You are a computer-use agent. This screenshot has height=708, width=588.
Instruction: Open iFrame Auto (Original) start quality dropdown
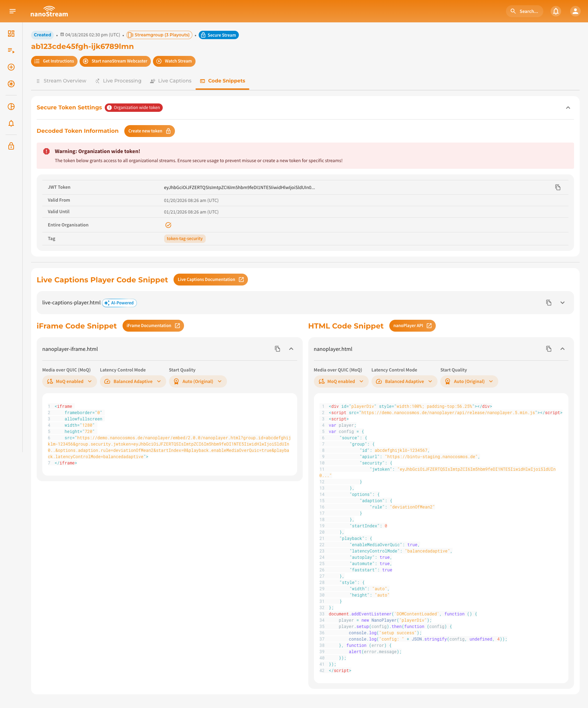pos(198,381)
